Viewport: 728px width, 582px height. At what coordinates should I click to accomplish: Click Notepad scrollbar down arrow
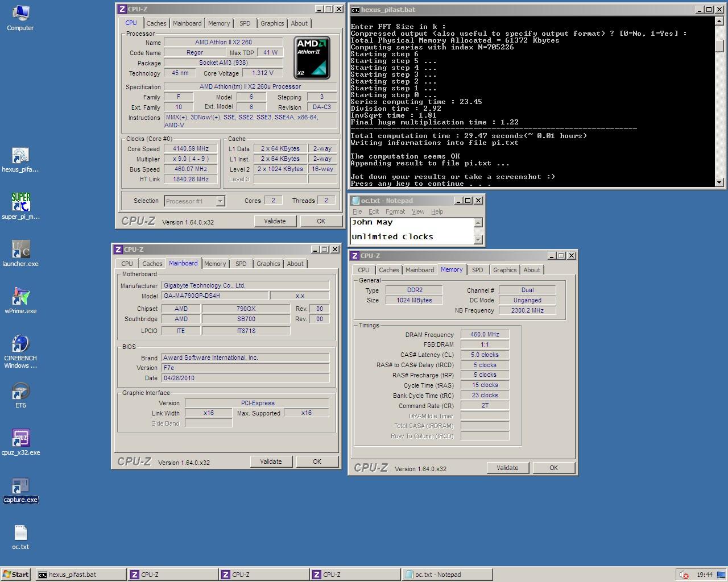point(478,240)
